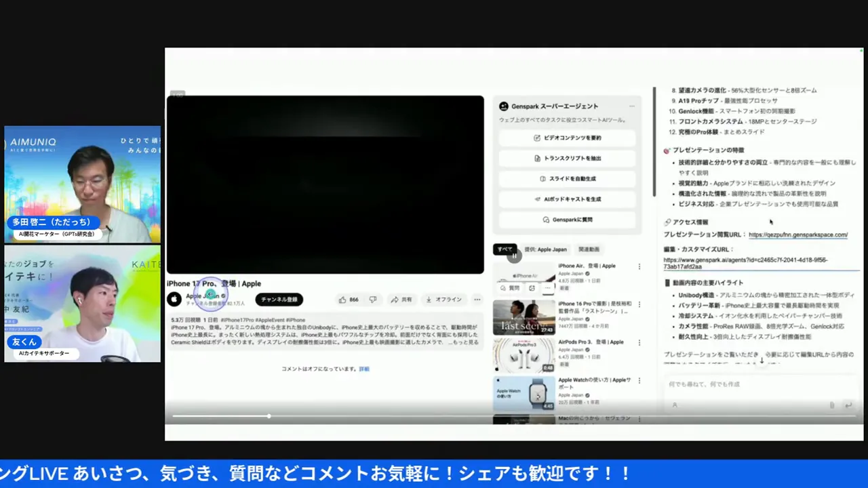Click the video progress bar at the bottom

click(x=475, y=416)
